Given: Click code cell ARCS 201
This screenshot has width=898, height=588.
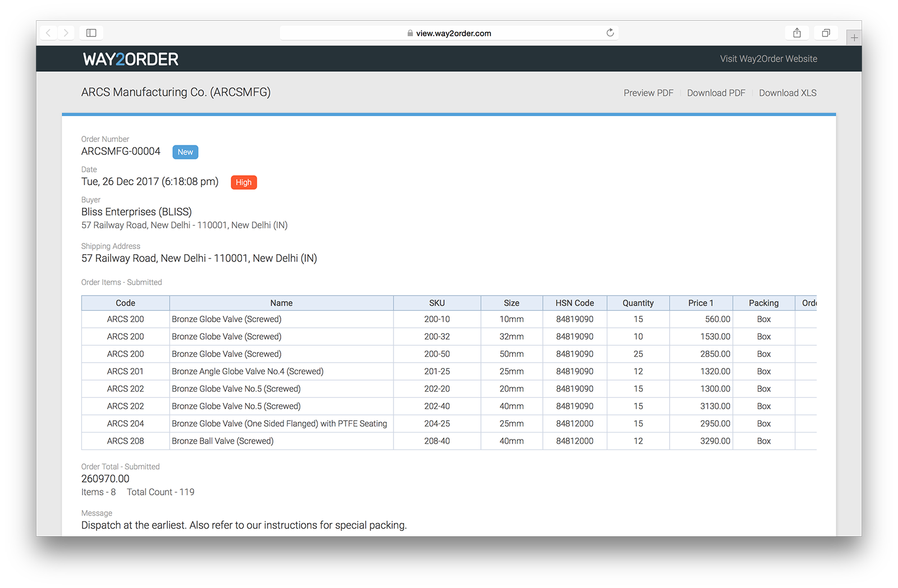Looking at the screenshot, I should point(126,371).
